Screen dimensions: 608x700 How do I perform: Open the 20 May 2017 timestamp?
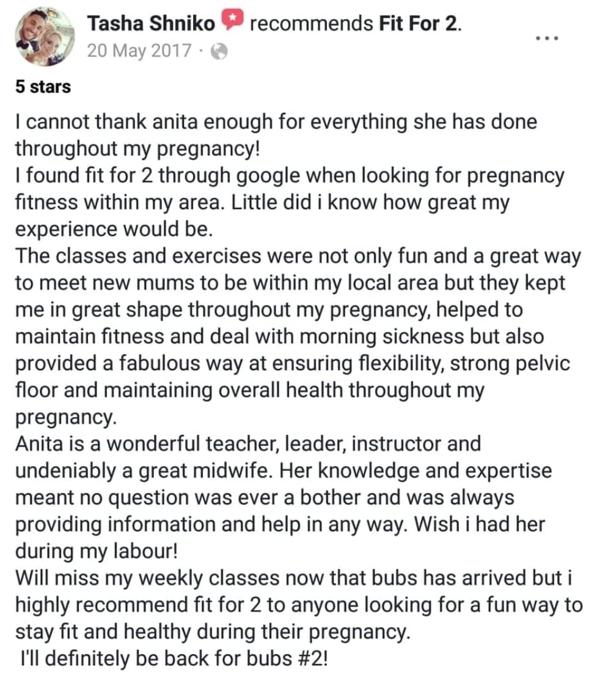(139, 51)
